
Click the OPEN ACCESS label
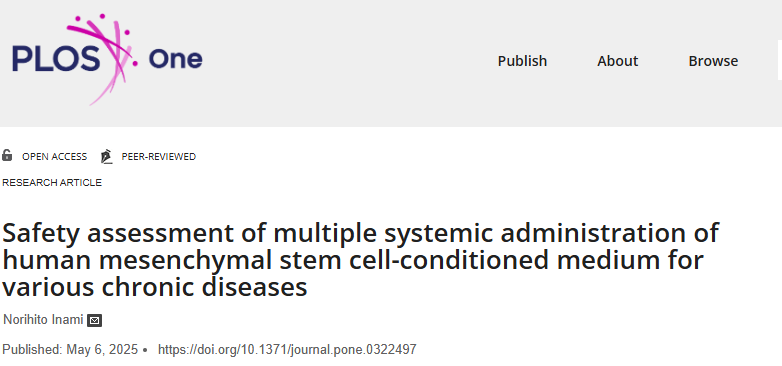pyautogui.click(x=54, y=157)
